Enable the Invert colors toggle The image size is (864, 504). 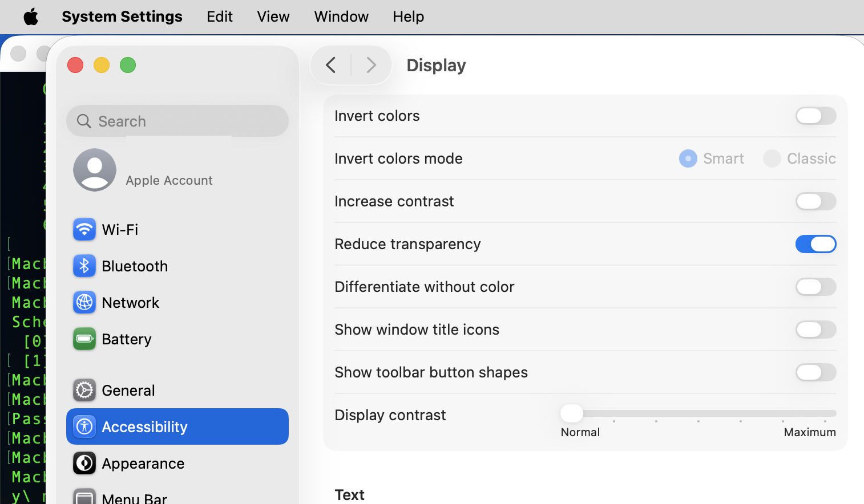click(x=815, y=116)
